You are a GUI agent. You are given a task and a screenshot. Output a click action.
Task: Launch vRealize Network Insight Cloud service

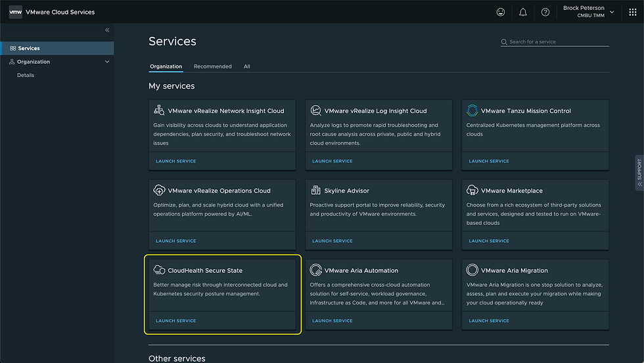click(176, 161)
